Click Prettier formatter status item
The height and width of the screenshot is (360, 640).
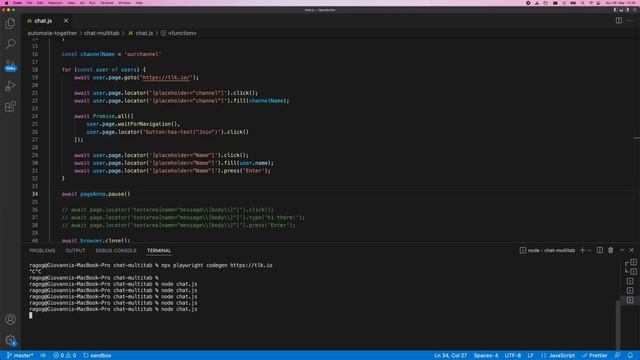(595, 356)
